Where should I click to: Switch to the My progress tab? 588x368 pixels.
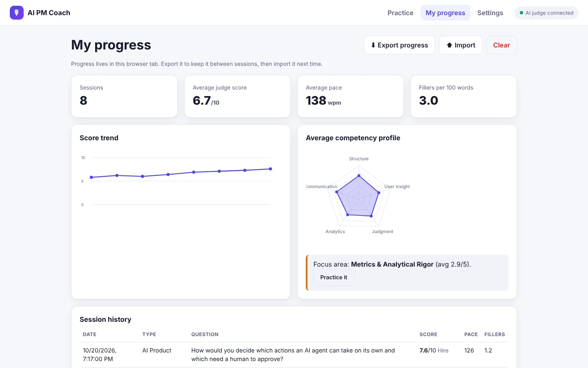[x=445, y=13]
